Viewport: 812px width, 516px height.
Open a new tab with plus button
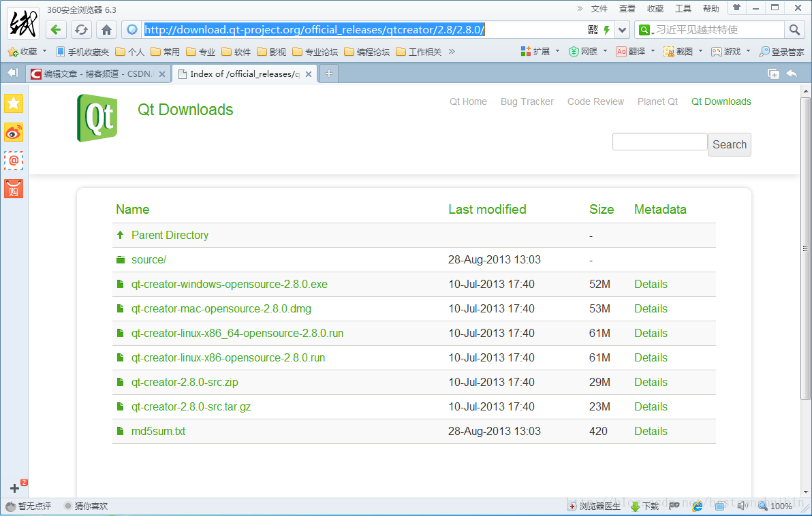tap(329, 74)
